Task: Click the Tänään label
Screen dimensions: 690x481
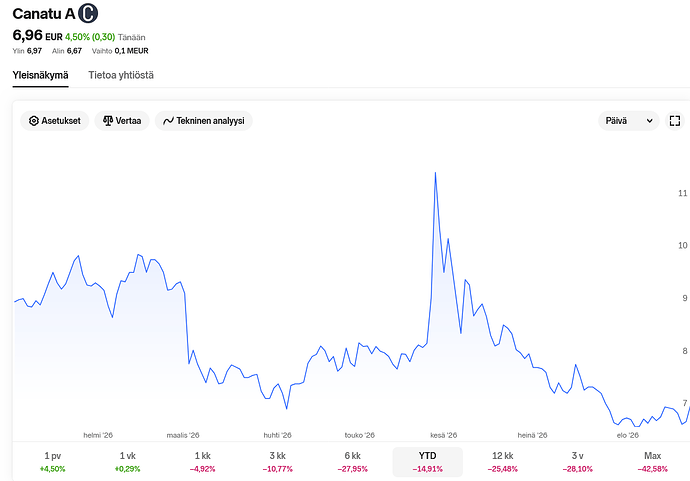Action: pyautogui.click(x=132, y=37)
